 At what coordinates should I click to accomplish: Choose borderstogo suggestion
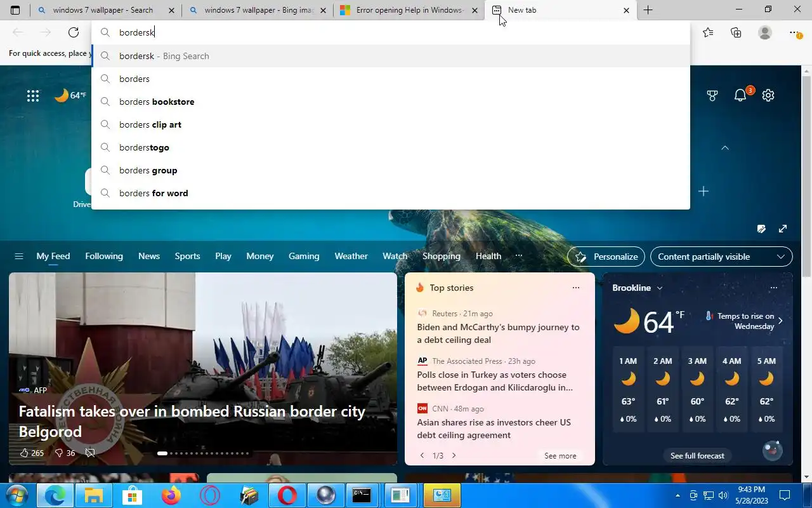tap(391, 147)
